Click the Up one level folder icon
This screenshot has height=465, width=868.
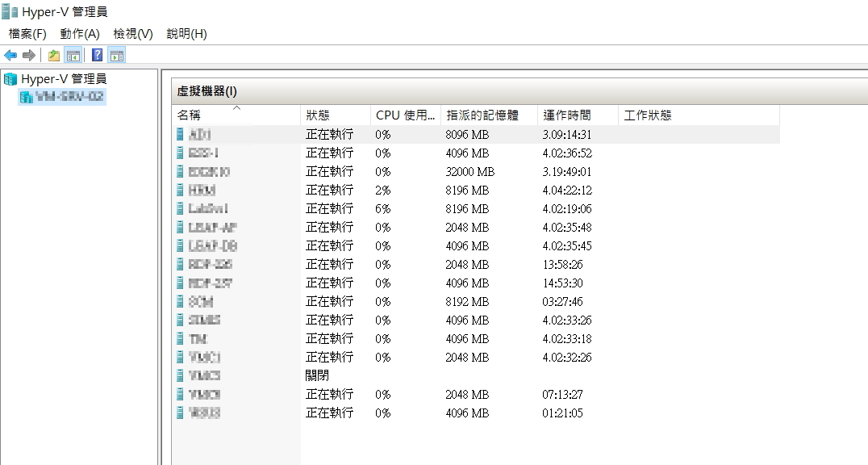54,55
